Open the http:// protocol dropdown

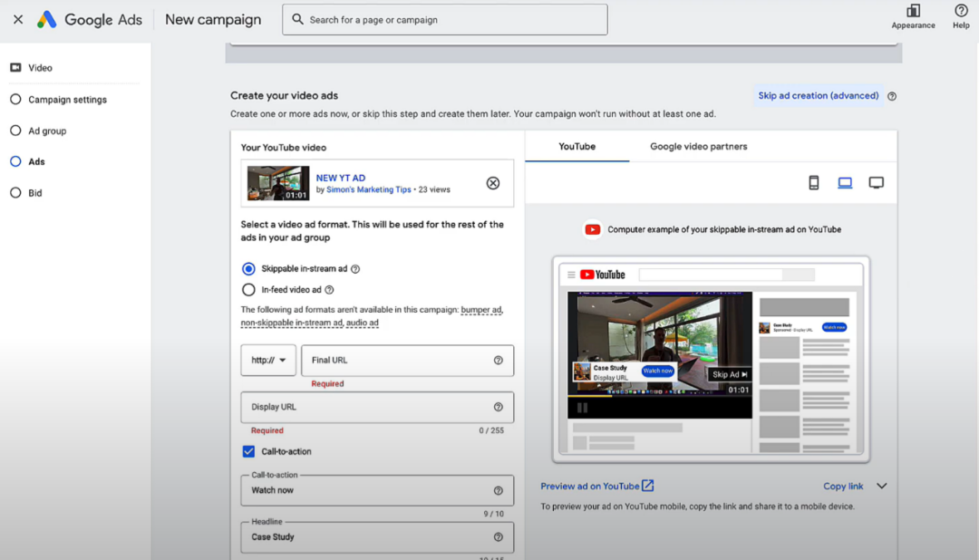tap(268, 361)
